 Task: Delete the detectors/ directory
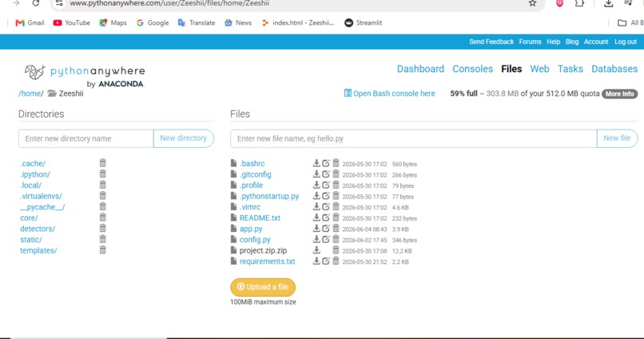point(103,229)
